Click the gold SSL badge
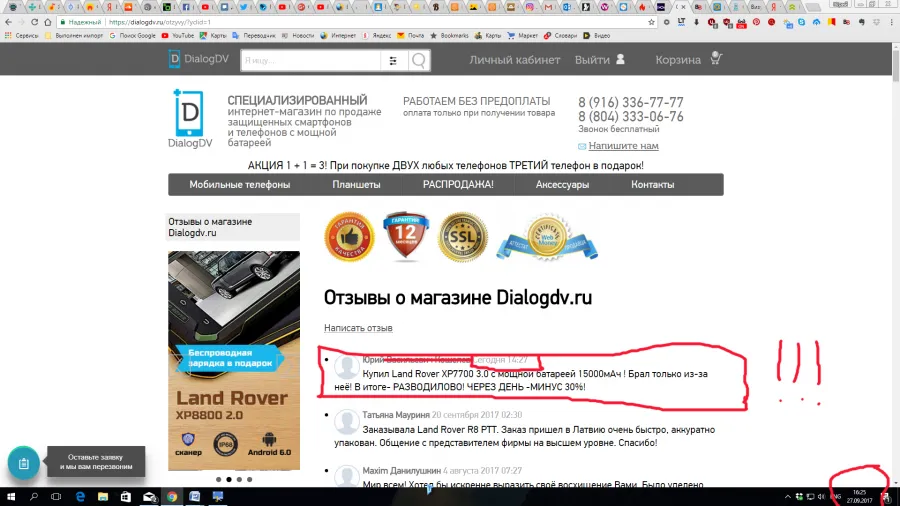Image resolution: width=900 pixels, height=506 pixels. 463,237
